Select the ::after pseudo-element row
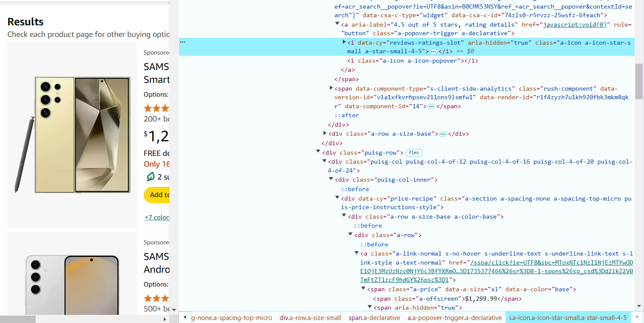 click(347, 116)
